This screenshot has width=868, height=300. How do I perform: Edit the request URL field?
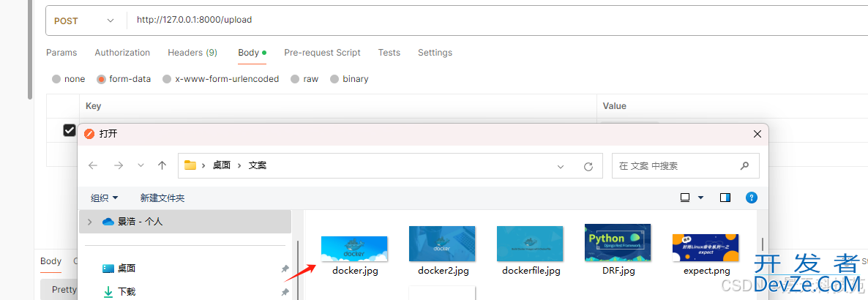pos(497,20)
